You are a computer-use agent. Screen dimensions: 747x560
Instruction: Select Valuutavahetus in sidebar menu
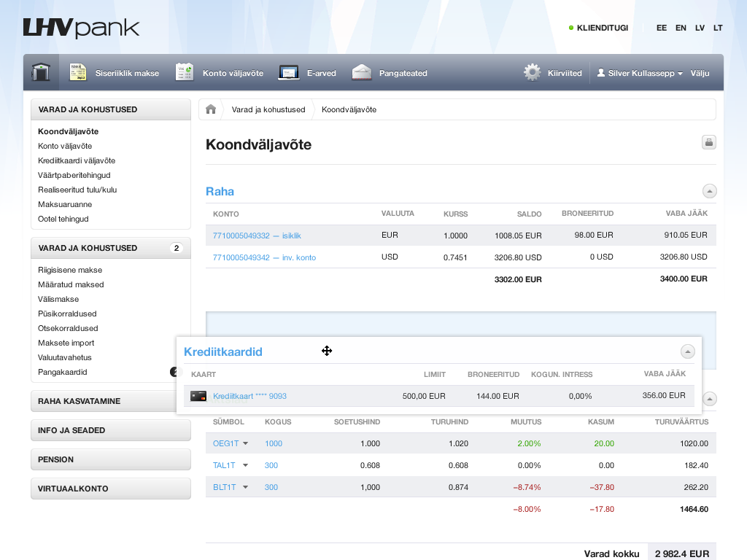[65, 357]
